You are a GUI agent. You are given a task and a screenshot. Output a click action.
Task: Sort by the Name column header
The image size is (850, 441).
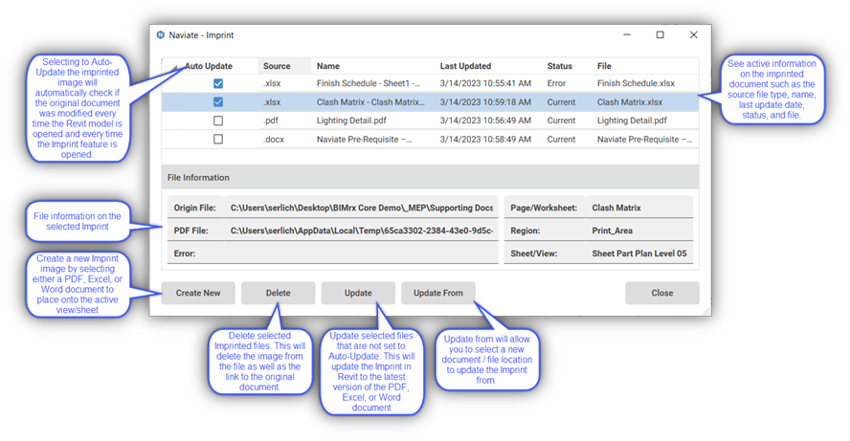328,66
